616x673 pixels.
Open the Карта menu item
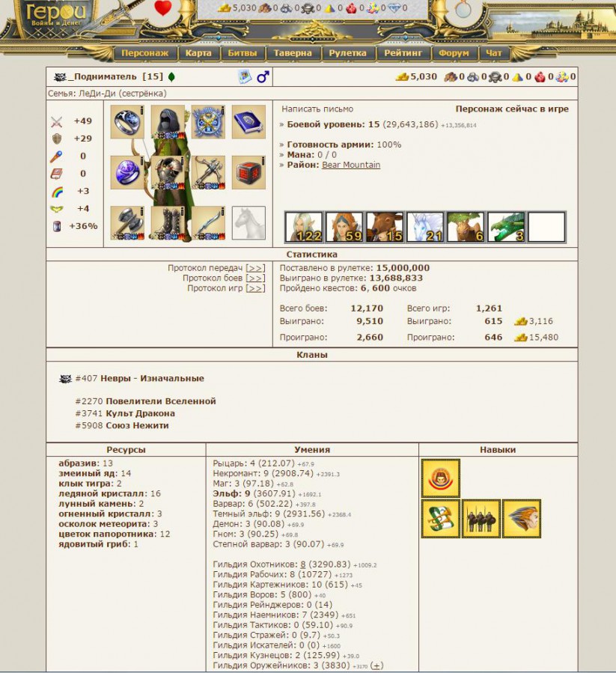pos(198,53)
